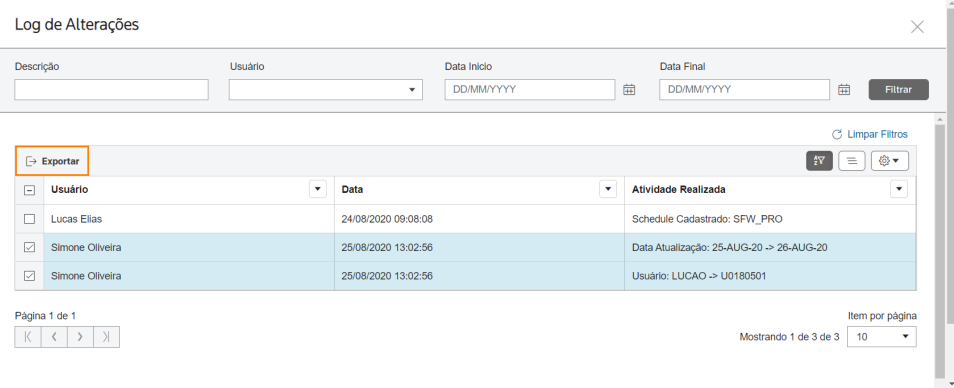Screen dimensions: 954x388
Task: Click the Data Final date field
Action: click(745, 89)
